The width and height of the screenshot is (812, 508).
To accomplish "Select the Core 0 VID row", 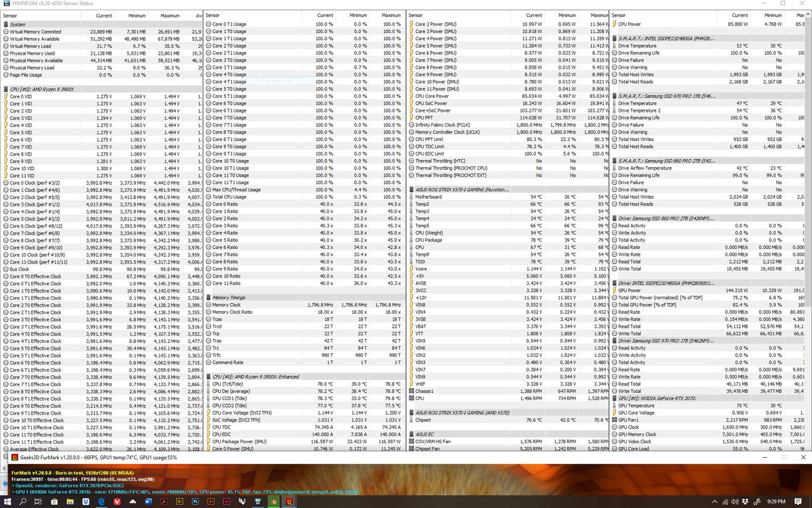I will coord(101,96).
